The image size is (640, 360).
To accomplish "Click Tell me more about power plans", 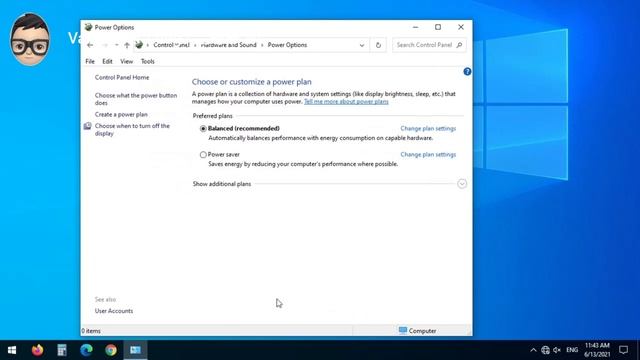I will pyautogui.click(x=346, y=102).
